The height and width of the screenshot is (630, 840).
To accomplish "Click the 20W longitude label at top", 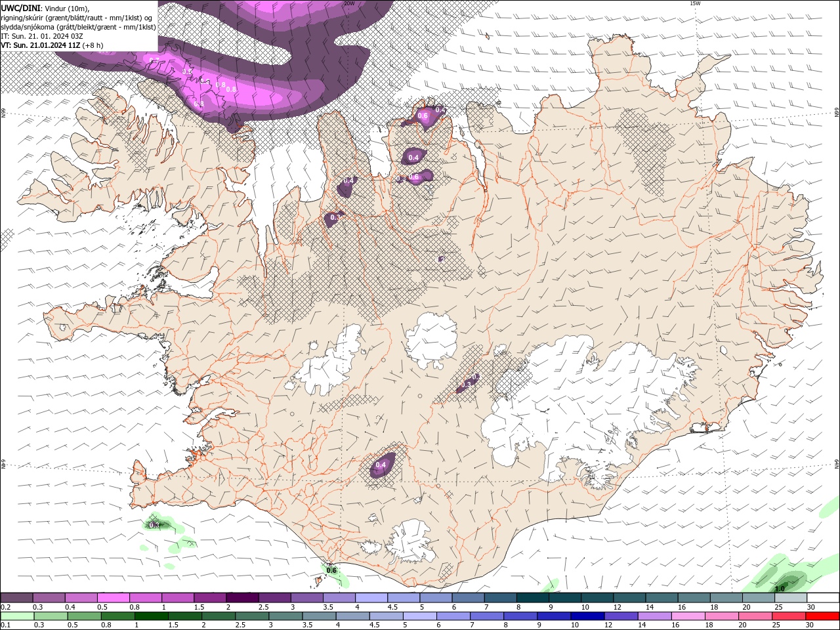I will coord(349,3).
